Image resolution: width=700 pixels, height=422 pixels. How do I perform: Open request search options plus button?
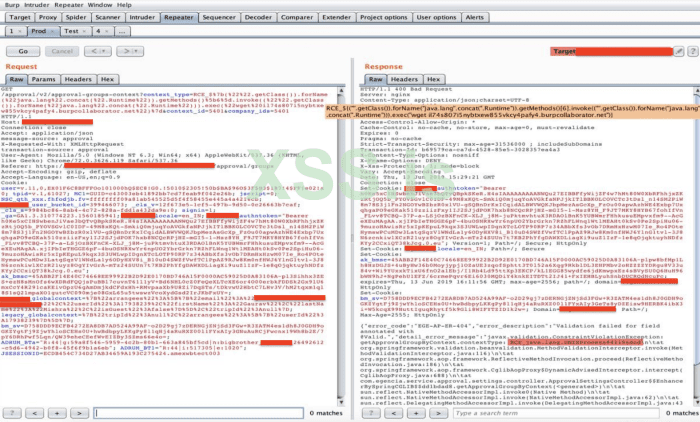coord(57,413)
